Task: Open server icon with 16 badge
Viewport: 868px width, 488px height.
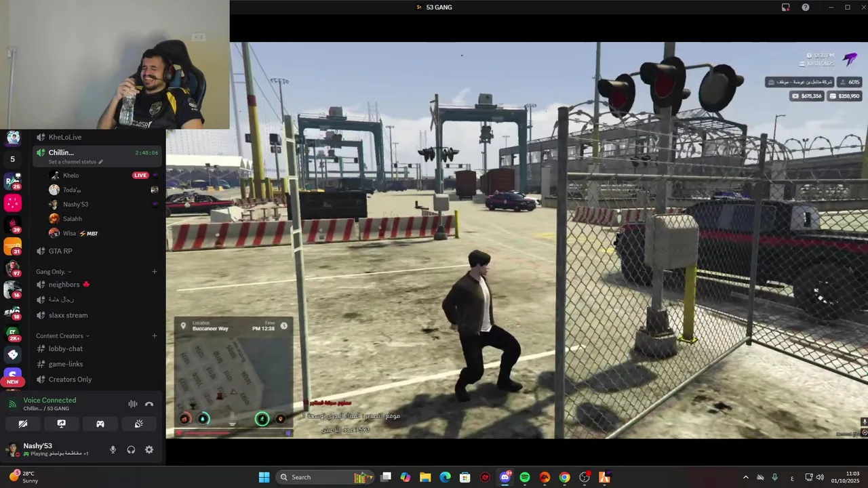Action: click(13, 290)
